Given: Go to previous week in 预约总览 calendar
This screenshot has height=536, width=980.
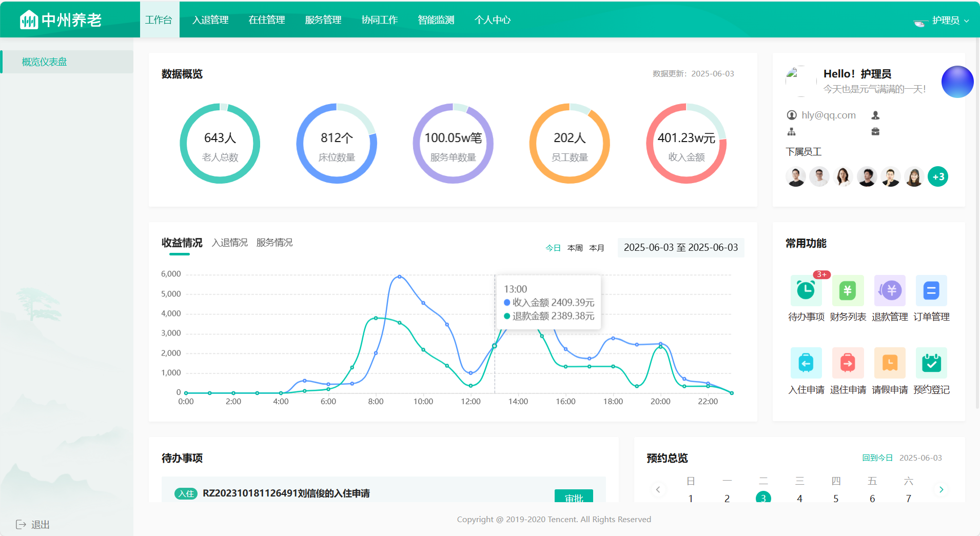Looking at the screenshot, I should pos(658,489).
